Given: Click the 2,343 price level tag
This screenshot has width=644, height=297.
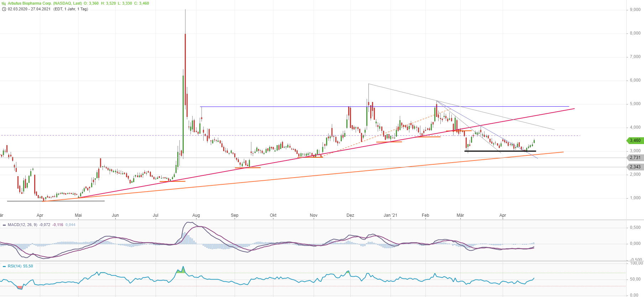Looking at the screenshot, I should (x=635, y=167).
